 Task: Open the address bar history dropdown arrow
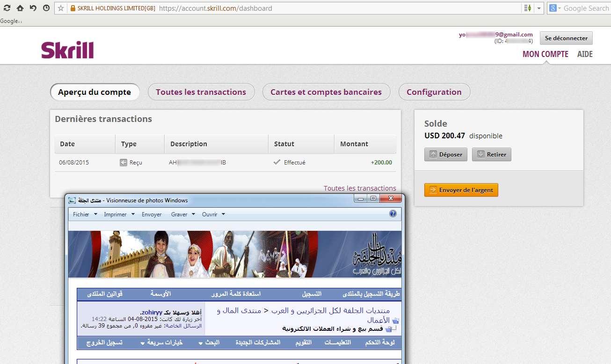point(539,8)
